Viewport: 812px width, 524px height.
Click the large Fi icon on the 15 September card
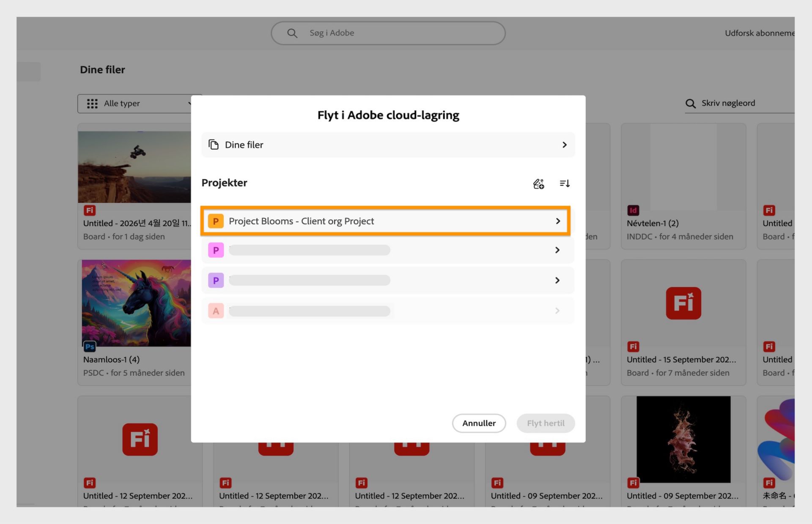point(683,303)
